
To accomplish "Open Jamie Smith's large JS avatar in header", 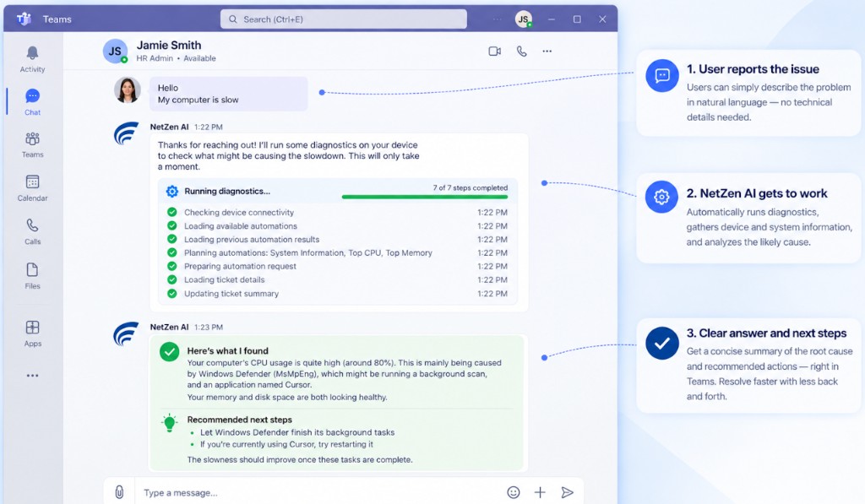I will coord(115,51).
